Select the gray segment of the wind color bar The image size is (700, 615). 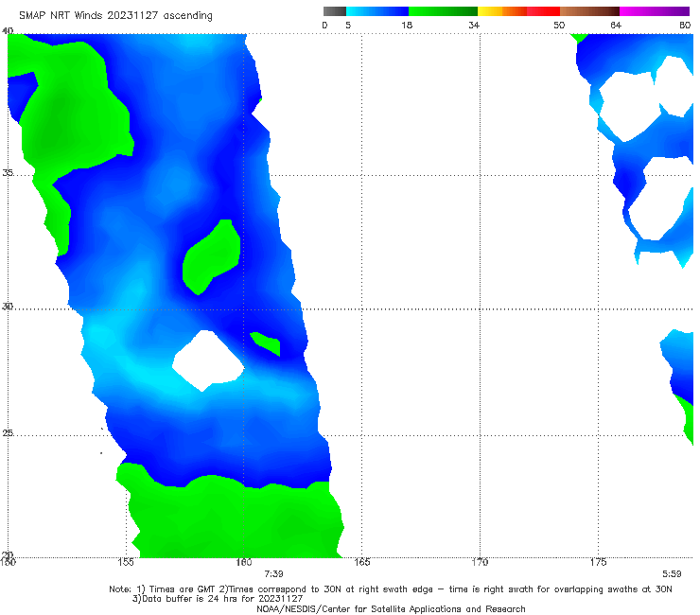click(335, 11)
